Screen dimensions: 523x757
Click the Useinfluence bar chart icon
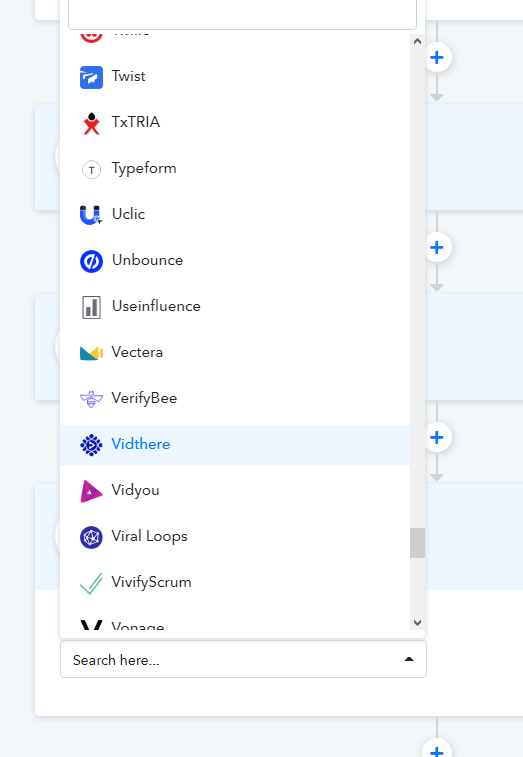pos(91,308)
